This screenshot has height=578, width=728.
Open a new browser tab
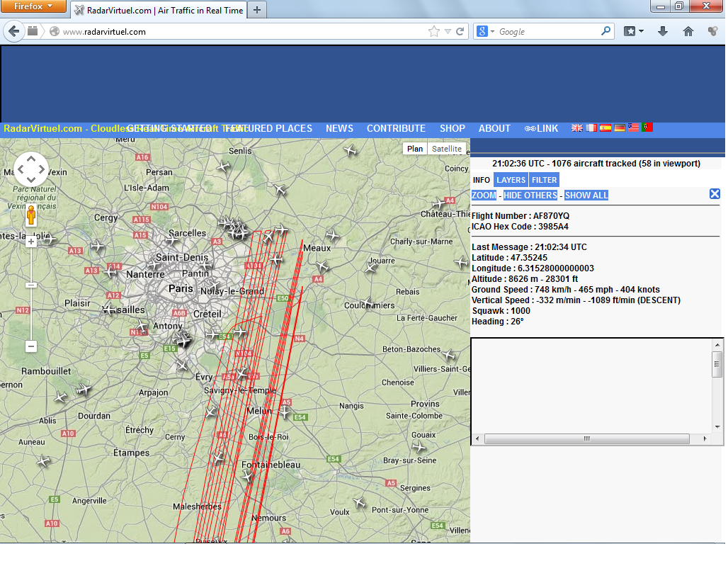257,10
